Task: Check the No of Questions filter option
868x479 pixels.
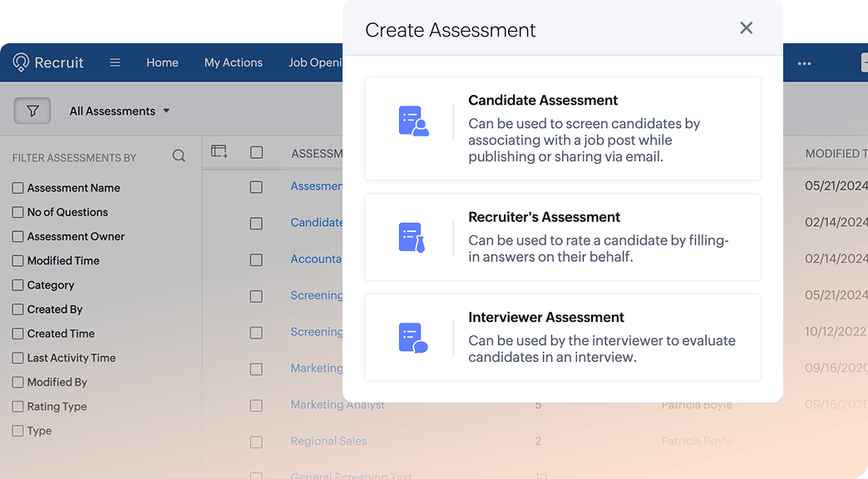Action: [17, 212]
